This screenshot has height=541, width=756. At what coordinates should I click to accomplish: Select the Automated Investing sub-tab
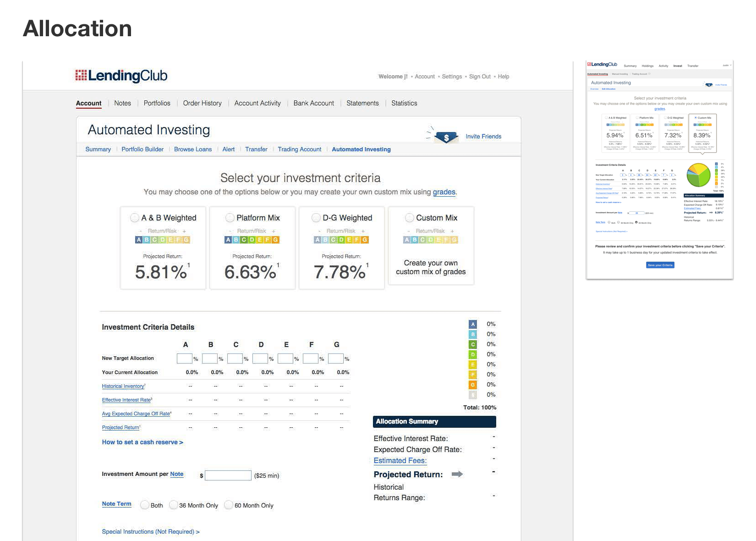(x=361, y=149)
